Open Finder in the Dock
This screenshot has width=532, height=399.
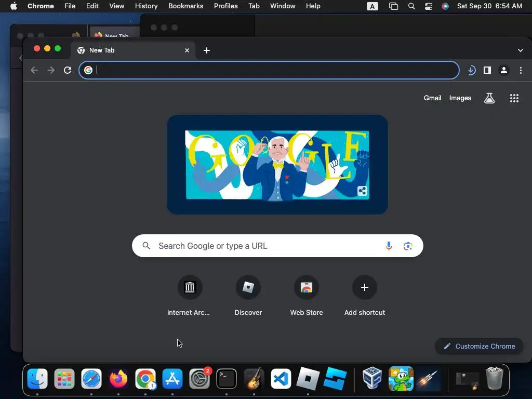37,379
